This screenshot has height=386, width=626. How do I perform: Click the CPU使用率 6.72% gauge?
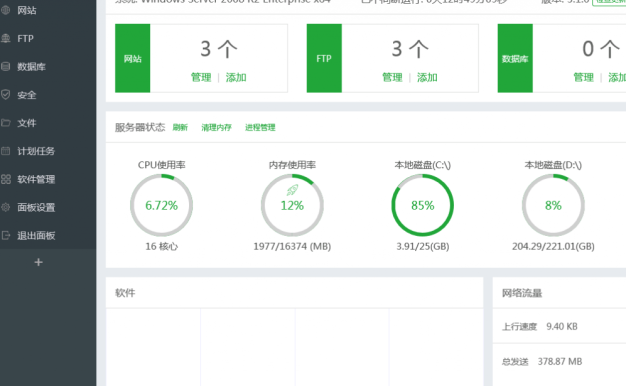[x=161, y=205]
